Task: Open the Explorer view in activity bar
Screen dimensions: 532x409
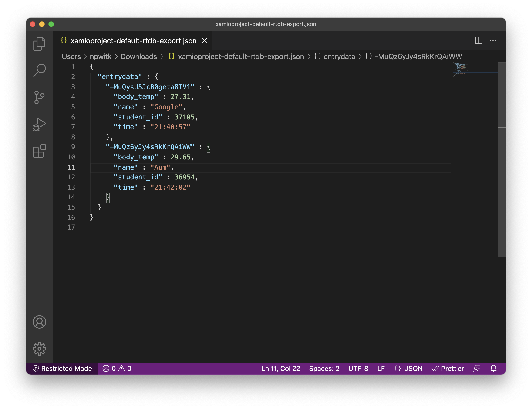Action: pyautogui.click(x=39, y=44)
